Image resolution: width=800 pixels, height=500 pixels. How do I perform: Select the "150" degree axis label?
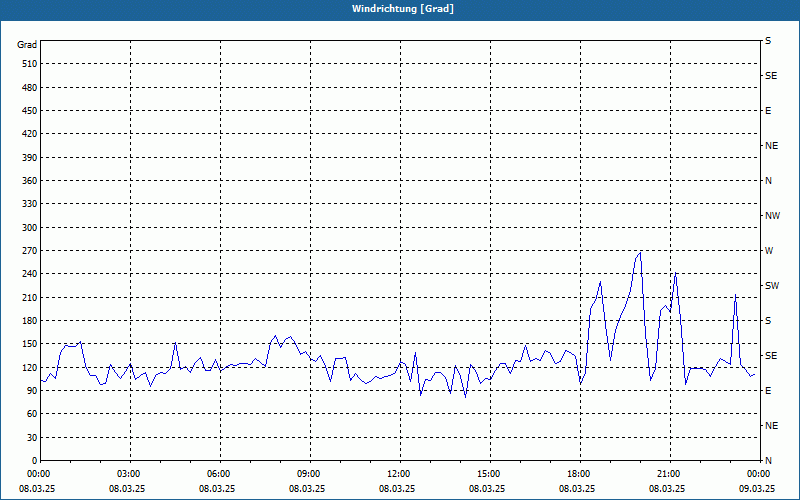(x=30, y=344)
